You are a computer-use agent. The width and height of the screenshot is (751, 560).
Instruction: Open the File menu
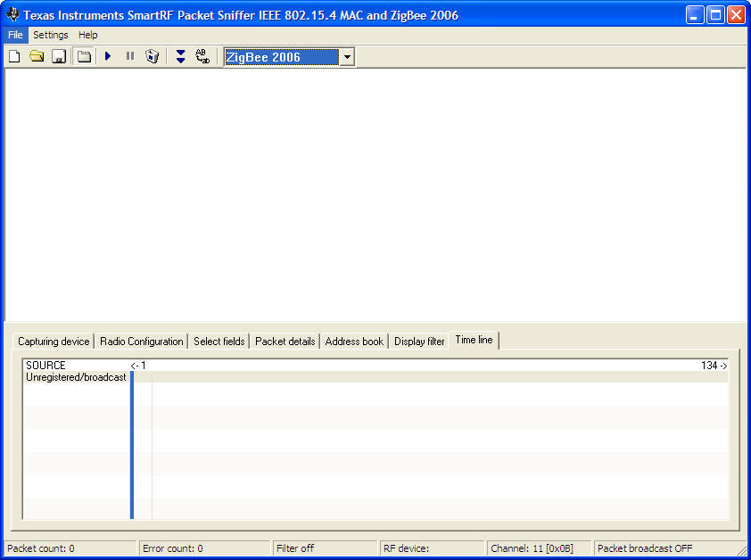pyautogui.click(x=14, y=35)
